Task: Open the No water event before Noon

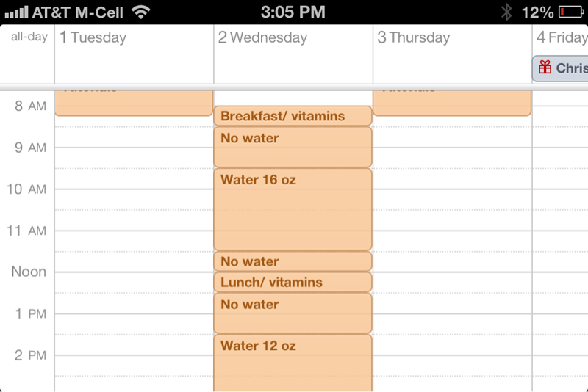Action: coord(293,261)
